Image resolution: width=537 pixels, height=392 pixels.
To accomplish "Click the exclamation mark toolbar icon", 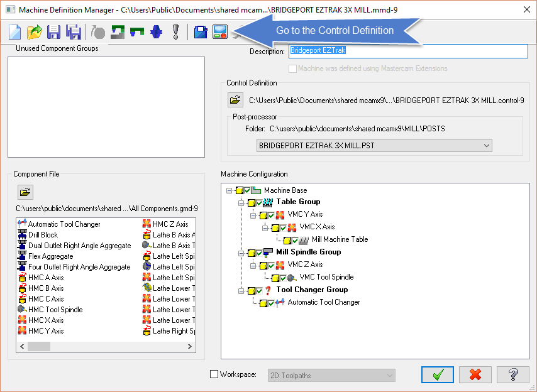I will pos(175,32).
